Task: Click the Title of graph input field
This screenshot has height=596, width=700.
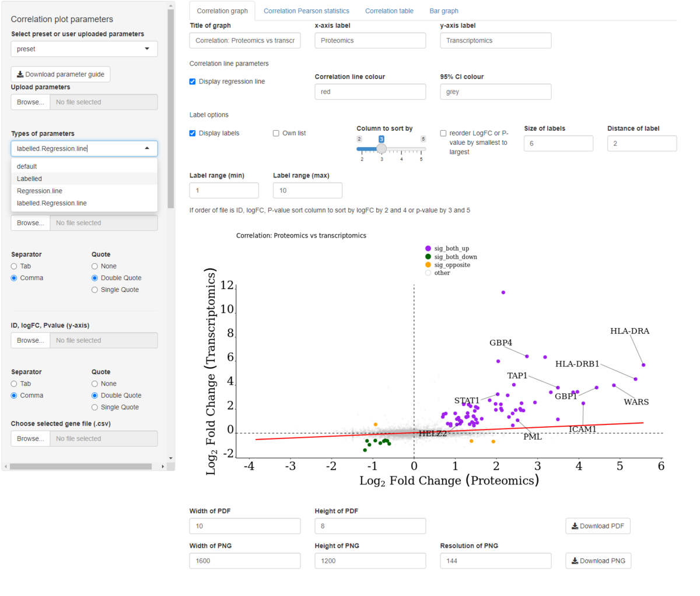Action: [x=245, y=40]
